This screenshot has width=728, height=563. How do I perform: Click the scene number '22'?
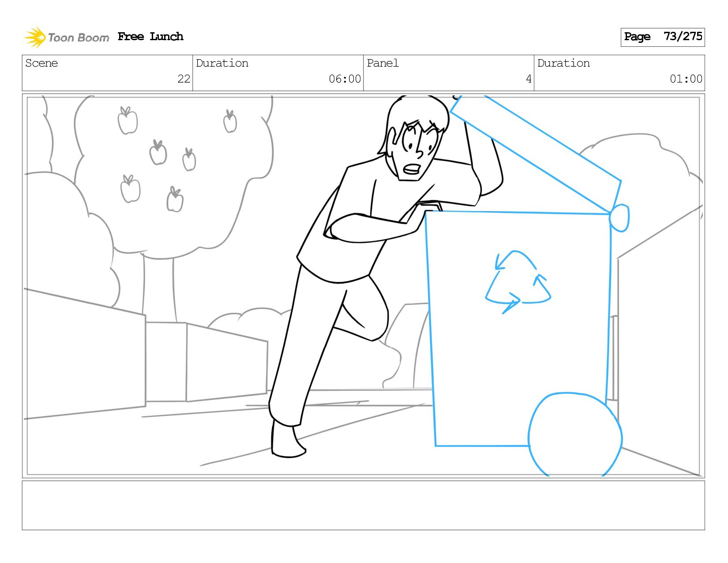(184, 79)
